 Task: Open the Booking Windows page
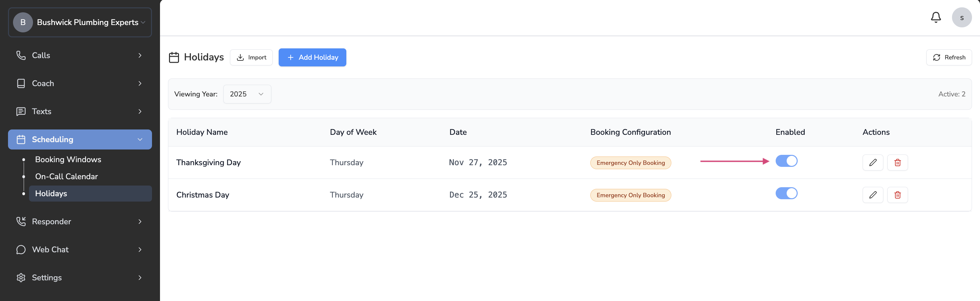point(68,159)
